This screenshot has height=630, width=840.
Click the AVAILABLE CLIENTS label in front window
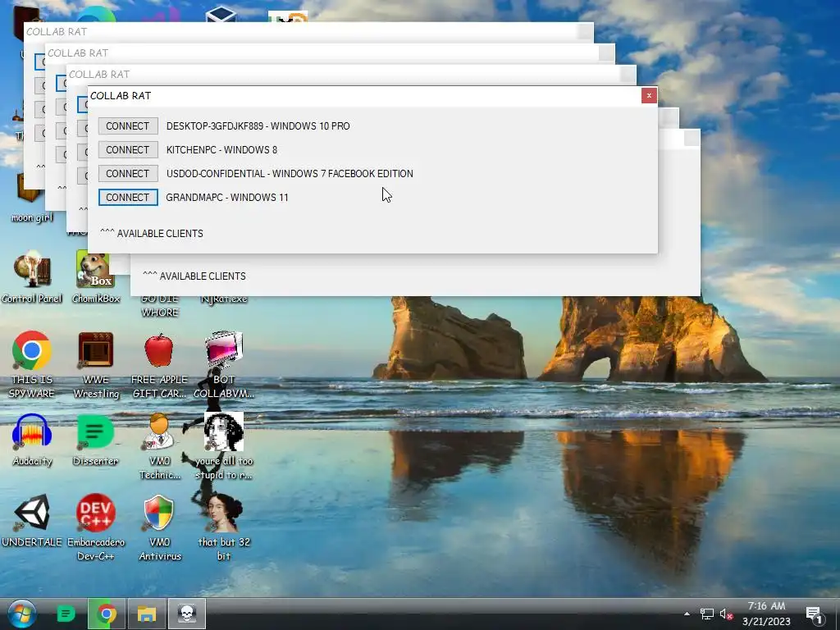coord(152,234)
